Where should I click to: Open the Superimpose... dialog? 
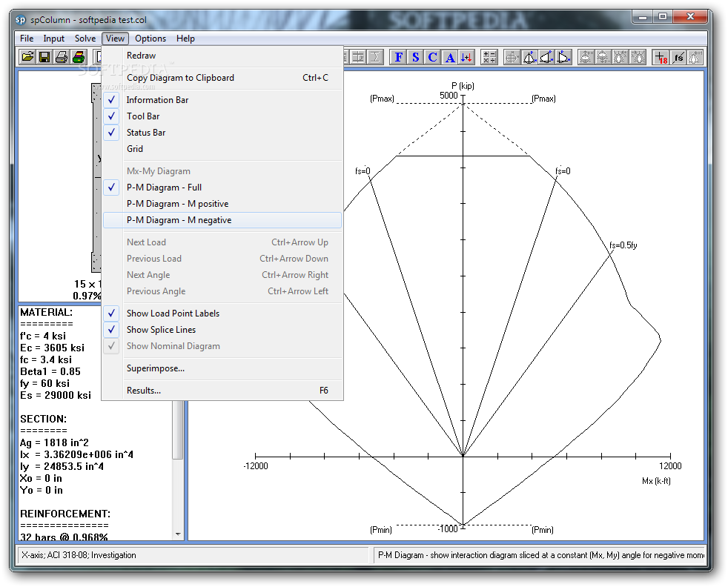pos(222,368)
